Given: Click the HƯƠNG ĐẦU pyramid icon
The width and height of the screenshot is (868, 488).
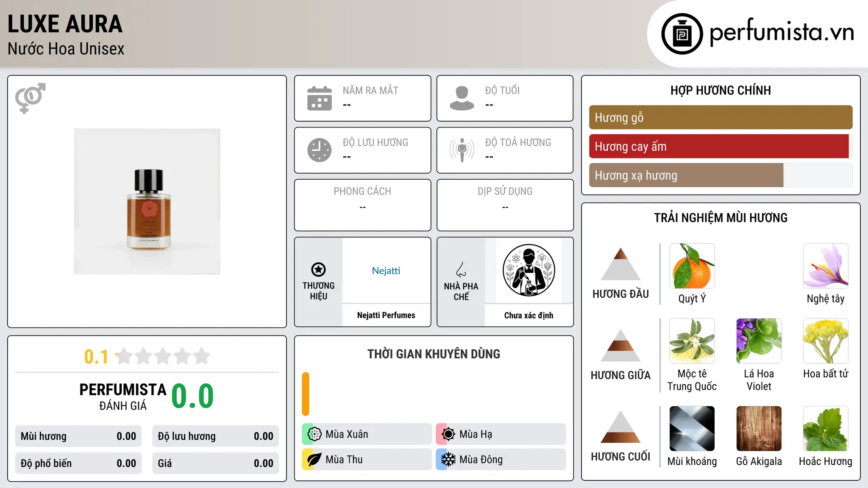Looking at the screenshot, I should [x=620, y=264].
